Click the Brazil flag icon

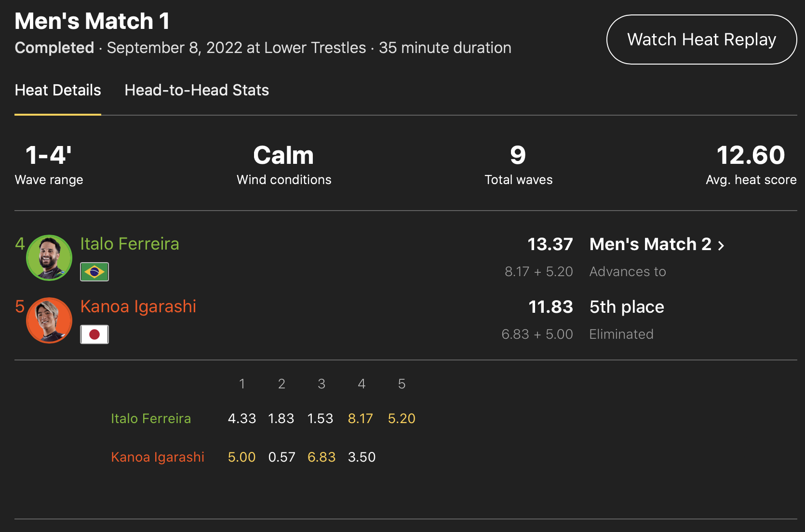(x=94, y=272)
